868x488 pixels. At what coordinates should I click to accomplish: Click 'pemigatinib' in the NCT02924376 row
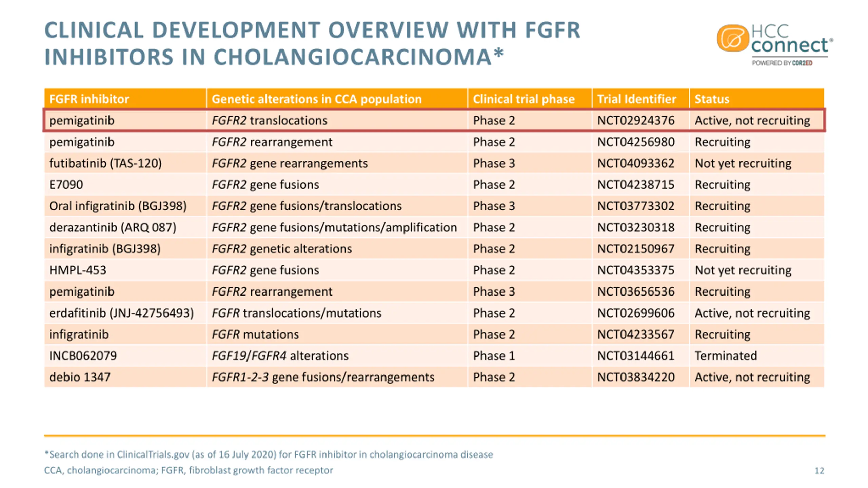click(x=82, y=121)
